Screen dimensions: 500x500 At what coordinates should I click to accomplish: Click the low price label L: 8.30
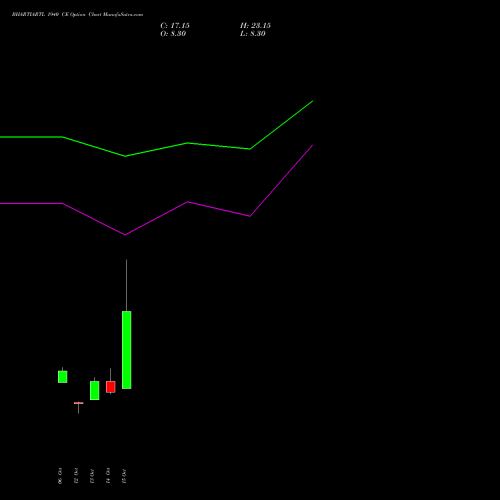[253, 34]
